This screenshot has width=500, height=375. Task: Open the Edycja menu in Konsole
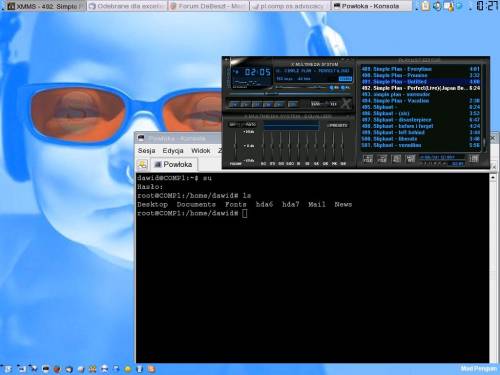[x=173, y=151]
